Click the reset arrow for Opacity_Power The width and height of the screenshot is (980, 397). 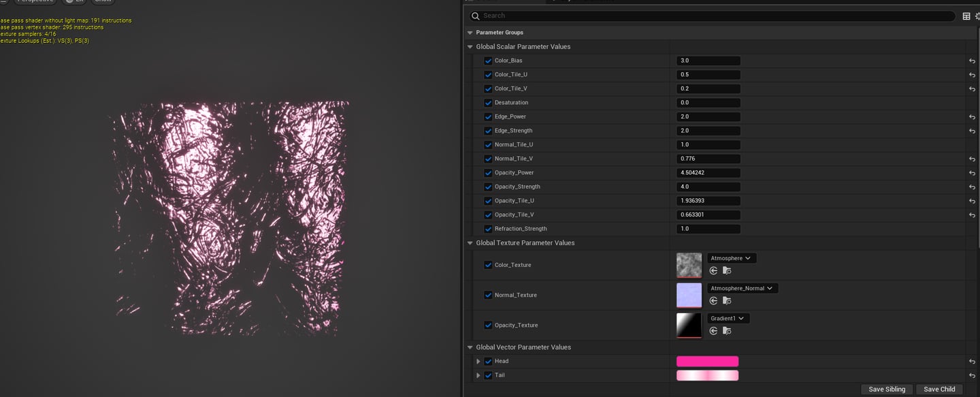972,173
